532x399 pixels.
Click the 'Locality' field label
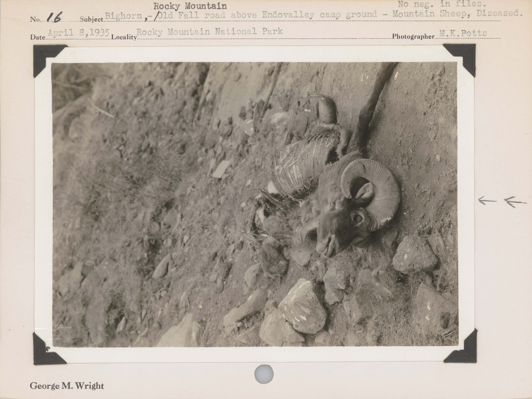click(x=124, y=37)
